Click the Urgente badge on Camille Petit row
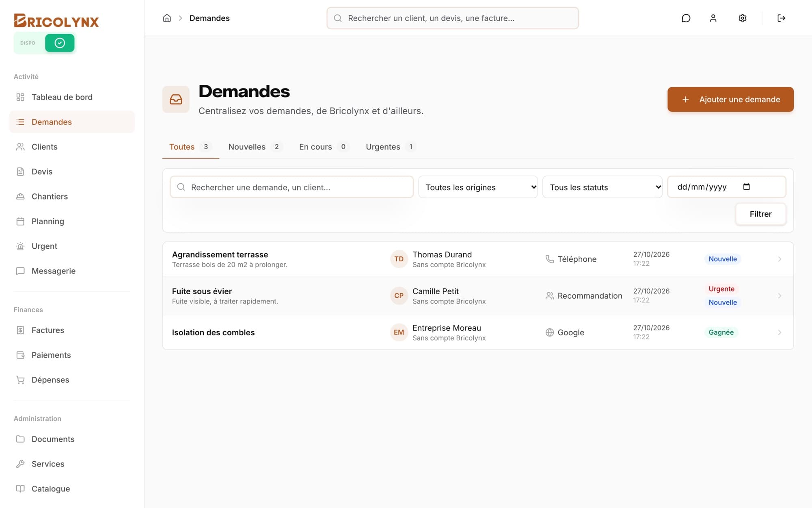Screen dimensions: 812x508 721,289
